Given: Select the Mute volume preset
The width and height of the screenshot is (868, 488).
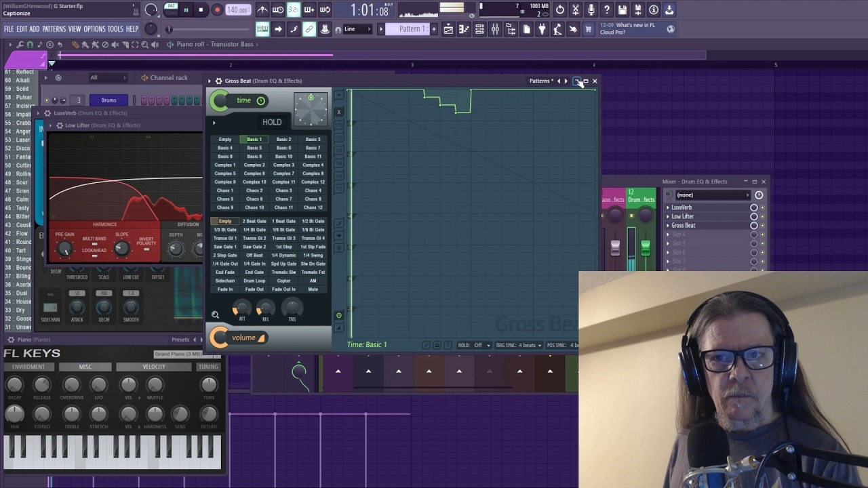Looking at the screenshot, I should (x=313, y=289).
